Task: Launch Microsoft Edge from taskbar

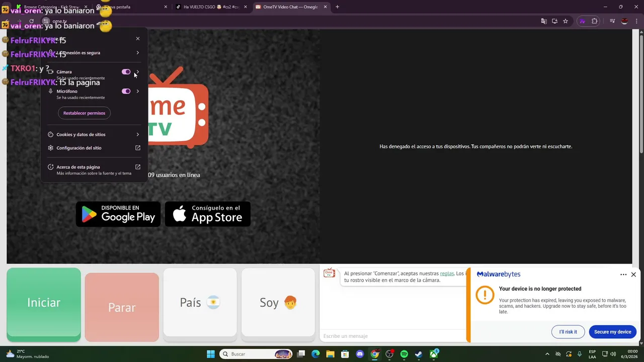Action: coord(315,354)
